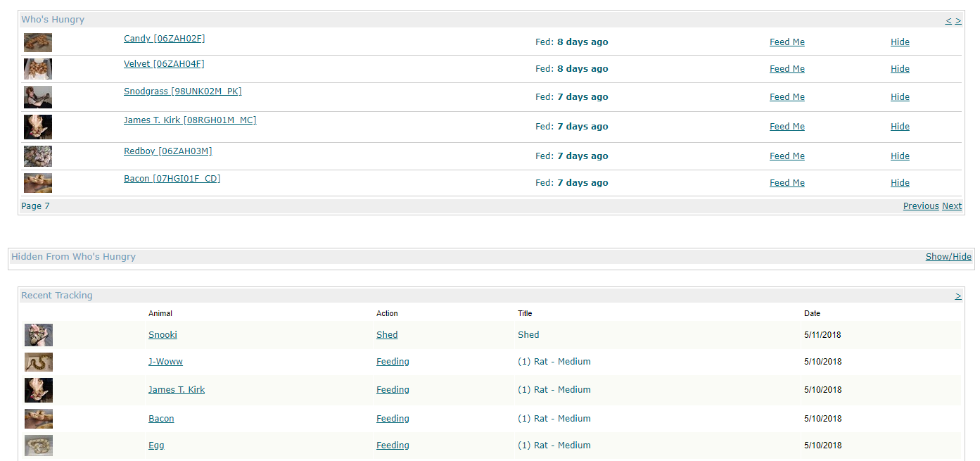Open the Shed action link for Snooki
The width and height of the screenshot is (980, 461).
pos(387,335)
